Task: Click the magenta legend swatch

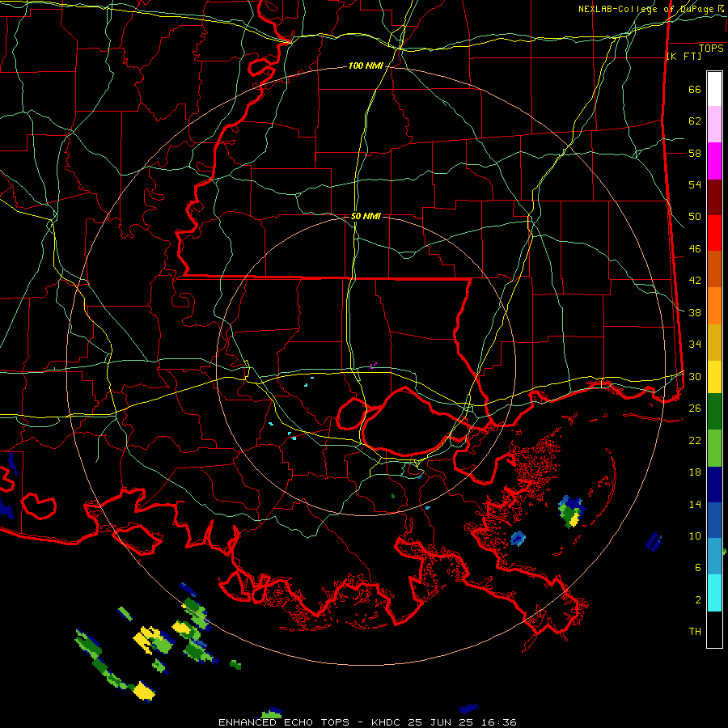Action: coord(714,161)
